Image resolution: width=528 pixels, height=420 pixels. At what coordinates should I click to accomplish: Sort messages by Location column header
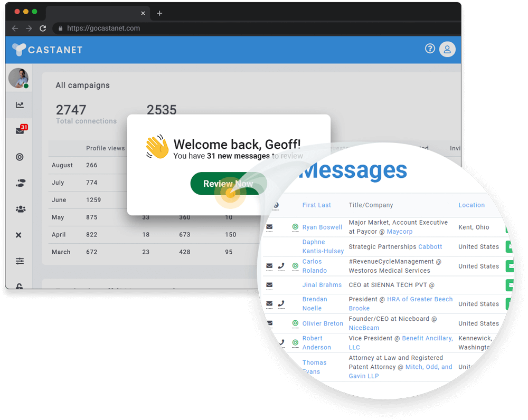(471, 205)
